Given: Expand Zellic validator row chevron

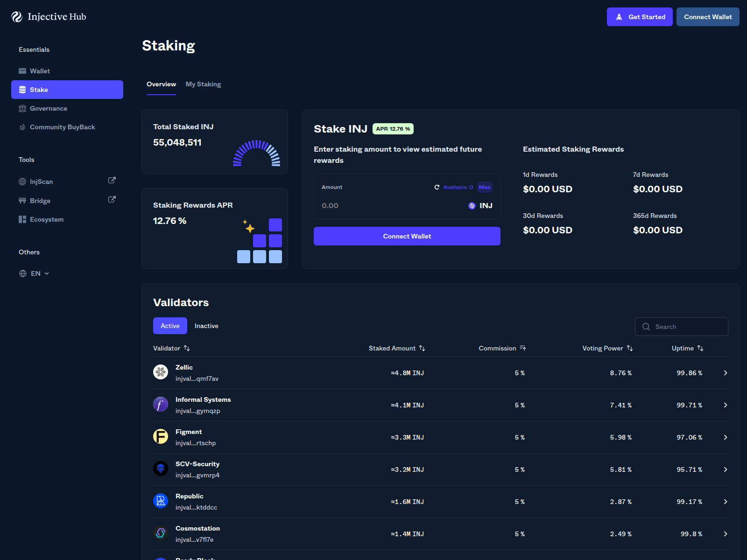Looking at the screenshot, I should click(x=726, y=373).
